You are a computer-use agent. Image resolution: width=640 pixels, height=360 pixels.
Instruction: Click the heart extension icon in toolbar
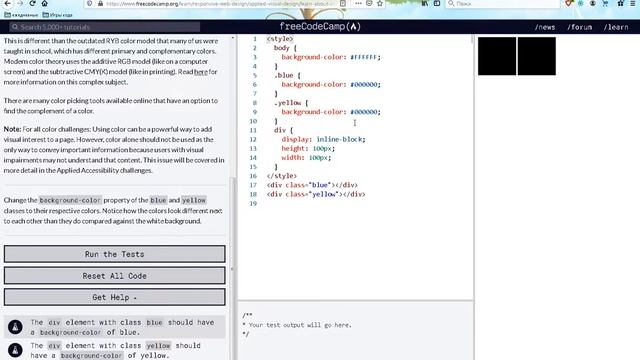tap(569, 3)
